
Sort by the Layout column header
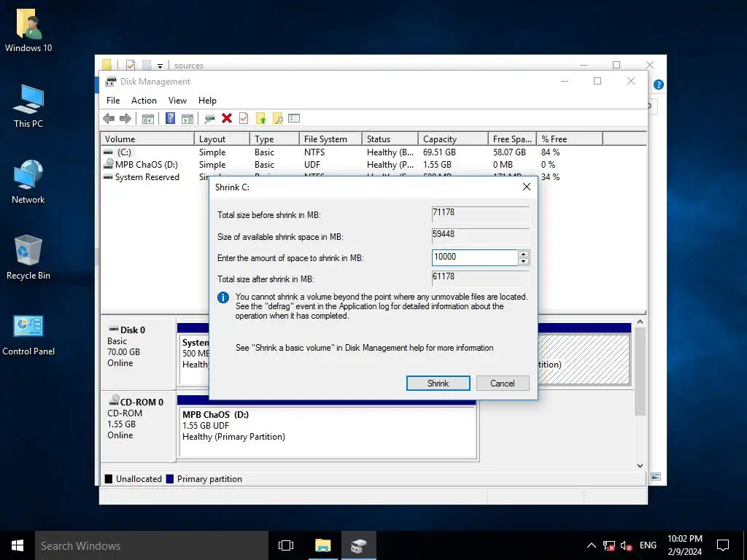point(222,139)
